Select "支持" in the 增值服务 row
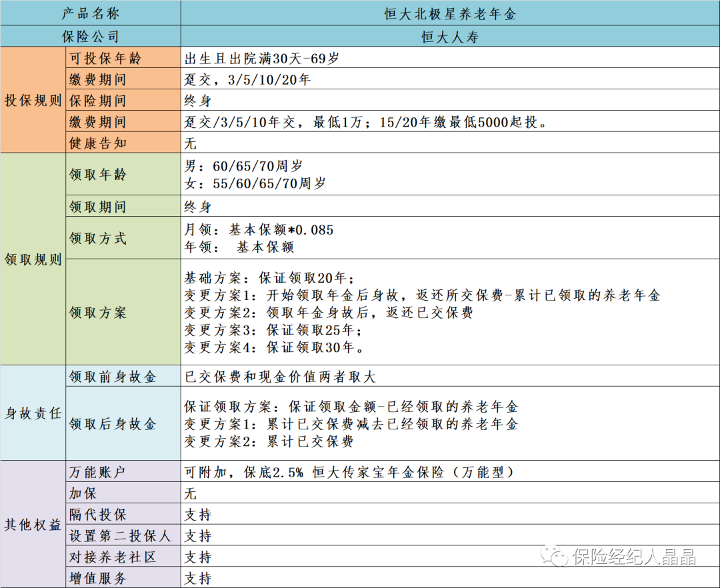The height and width of the screenshot is (588, 720). pos(198,578)
